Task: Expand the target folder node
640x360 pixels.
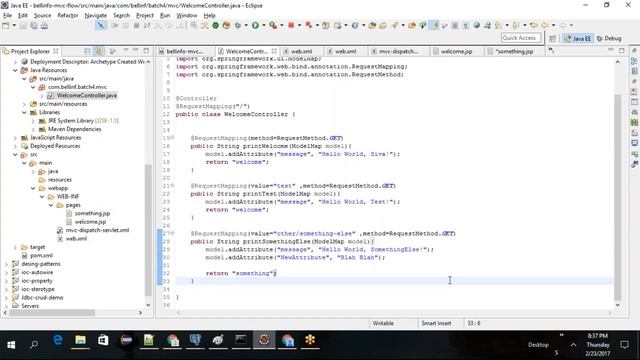Action: coord(16,247)
